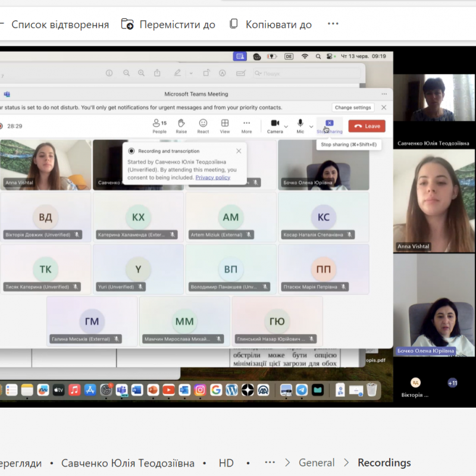Open Instagram from the Dock
This screenshot has height=476, width=476.
(x=200, y=390)
